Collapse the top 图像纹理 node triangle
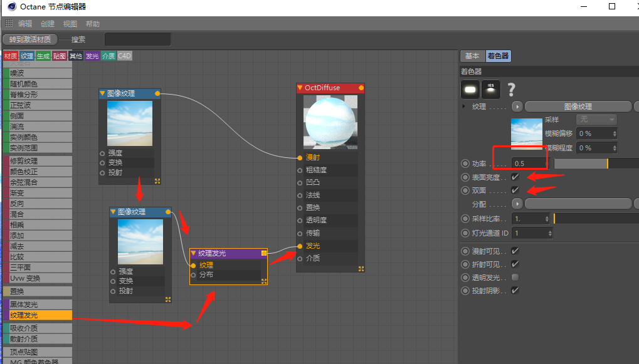639x364 pixels. [102, 93]
